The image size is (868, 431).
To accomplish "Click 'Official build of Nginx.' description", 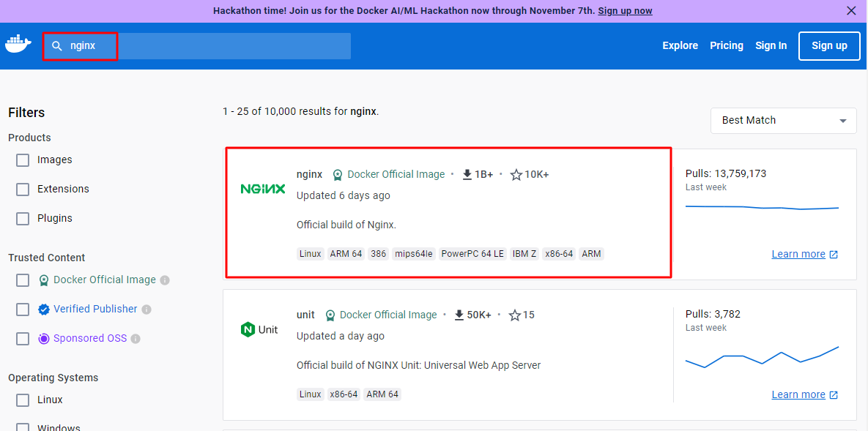I will tap(346, 225).
